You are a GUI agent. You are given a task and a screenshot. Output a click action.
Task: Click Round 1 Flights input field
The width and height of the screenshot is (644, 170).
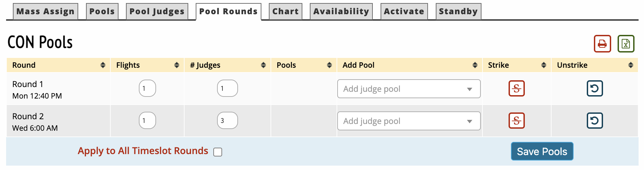click(147, 88)
